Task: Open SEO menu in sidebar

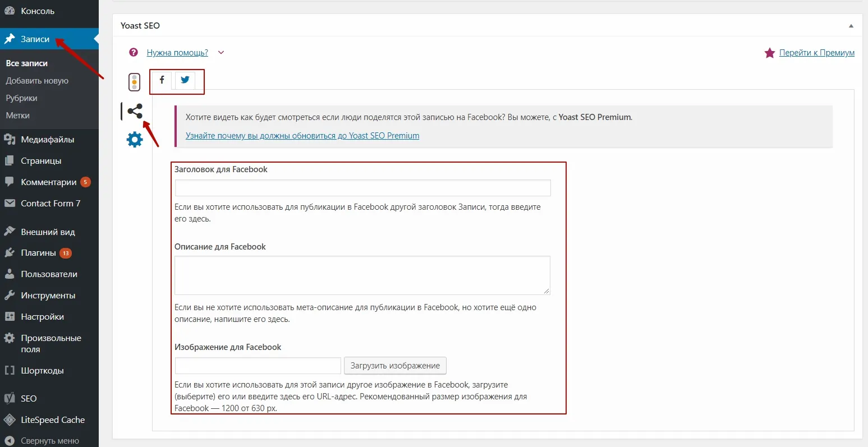Action: point(29,398)
